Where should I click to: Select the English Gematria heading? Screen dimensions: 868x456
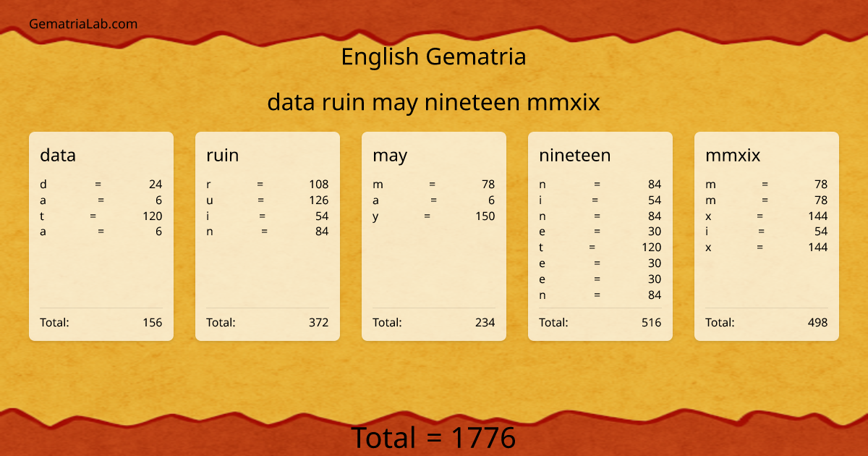tap(433, 56)
